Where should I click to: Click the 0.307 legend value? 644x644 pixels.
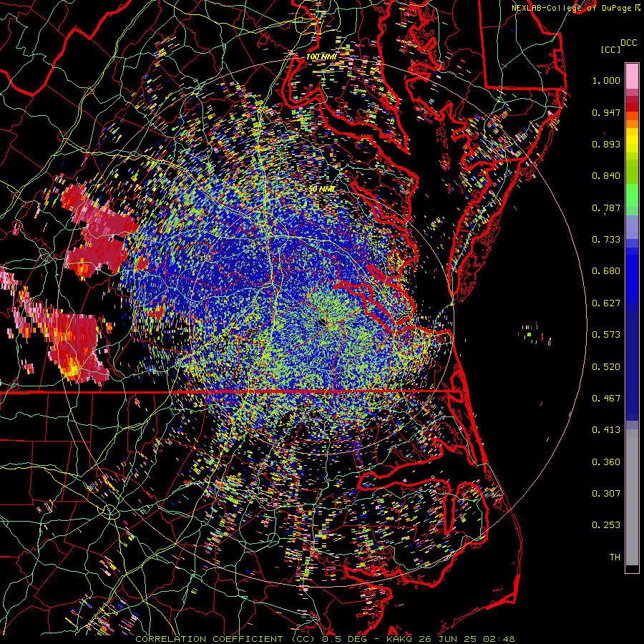point(606,494)
